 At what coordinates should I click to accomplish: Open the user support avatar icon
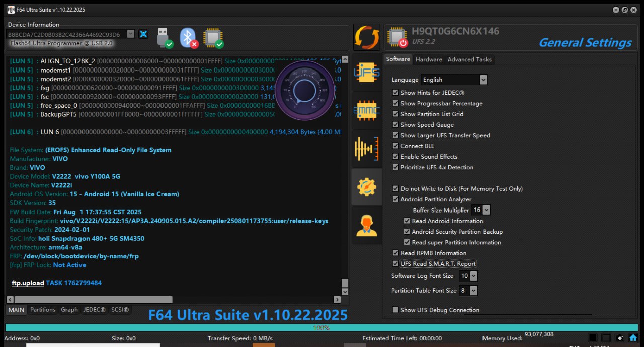tap(367, 225)
